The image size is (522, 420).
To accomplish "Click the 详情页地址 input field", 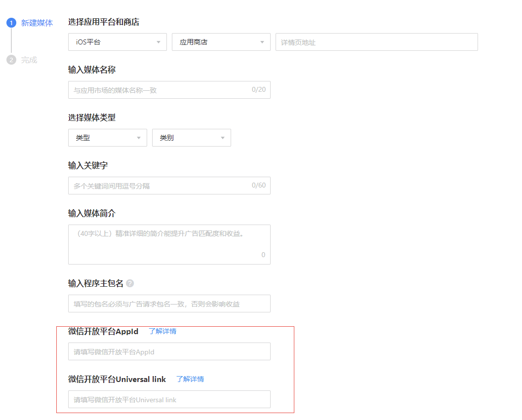I will coord(376,42).
